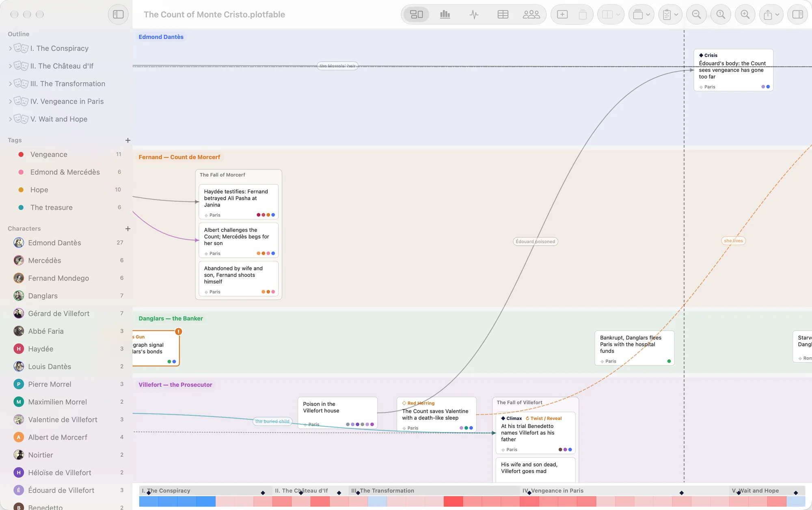Add a new character with plus button

[x=128, y=229]
